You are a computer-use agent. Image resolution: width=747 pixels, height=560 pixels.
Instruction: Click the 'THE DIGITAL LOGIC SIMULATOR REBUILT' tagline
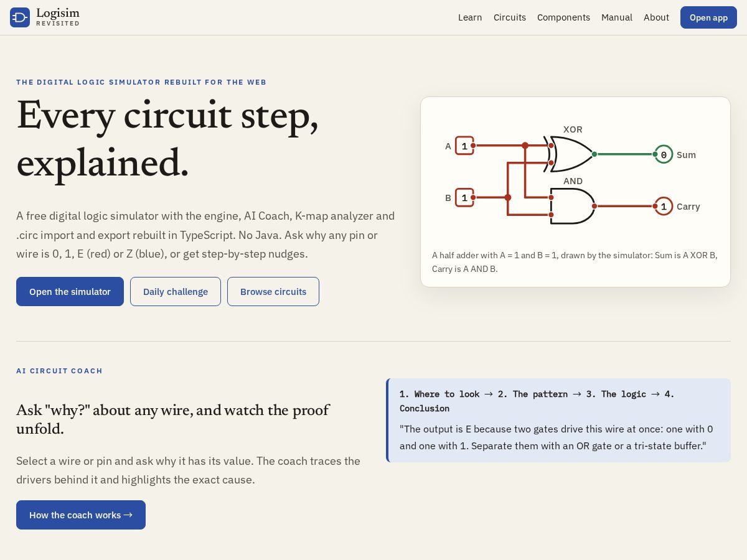[141, 82]
